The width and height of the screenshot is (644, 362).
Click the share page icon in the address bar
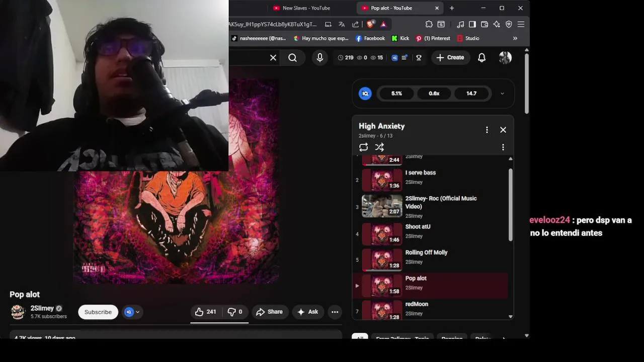click(356, 24)
